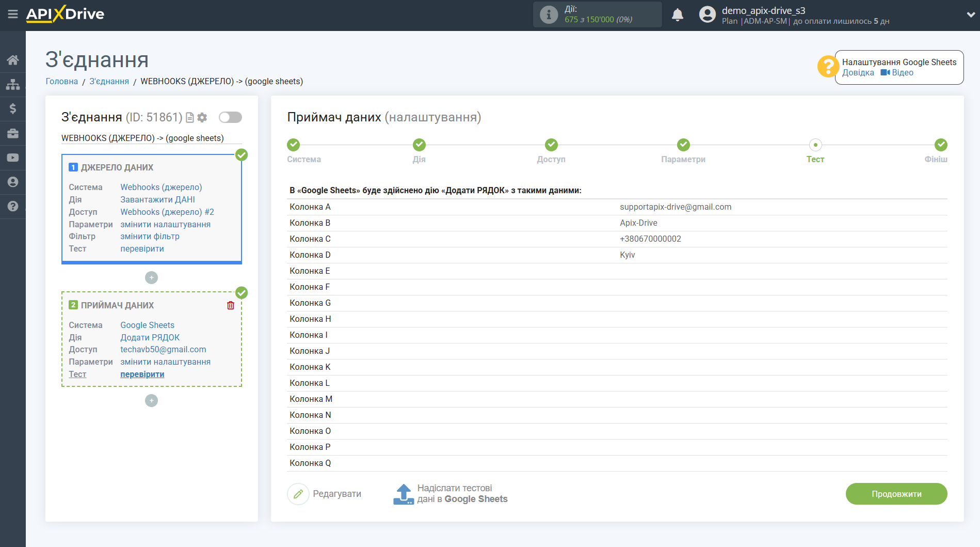Image resolution: width=980 pixels, height=547 pixels.
Task: Click the upload test data icon
Action: pyautogui.click(x=404, y=494)
